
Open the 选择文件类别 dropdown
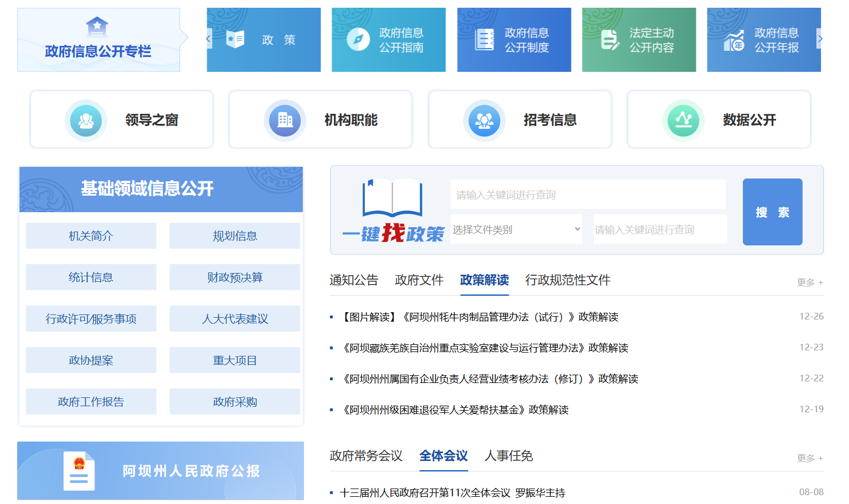point(516,229)
